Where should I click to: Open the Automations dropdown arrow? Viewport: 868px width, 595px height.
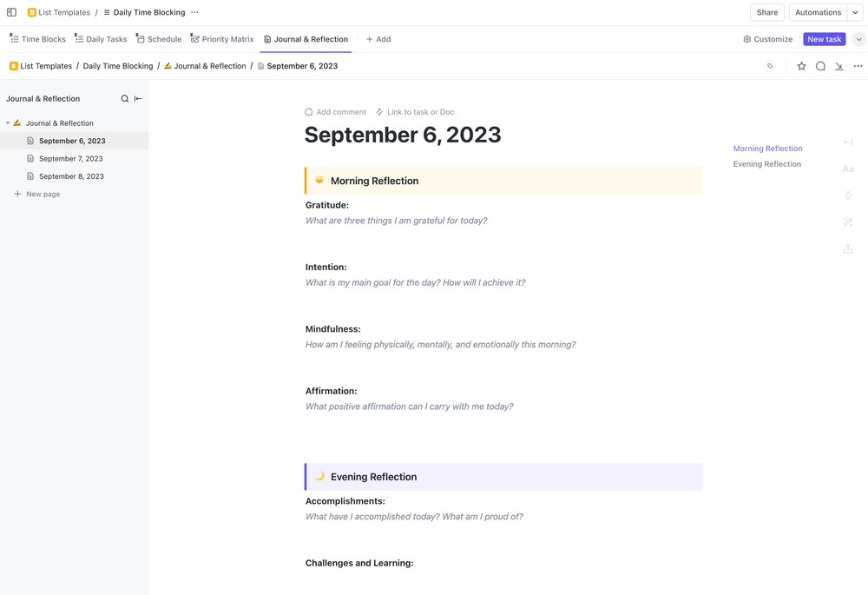pyautogui.click(x=855, y=12)
